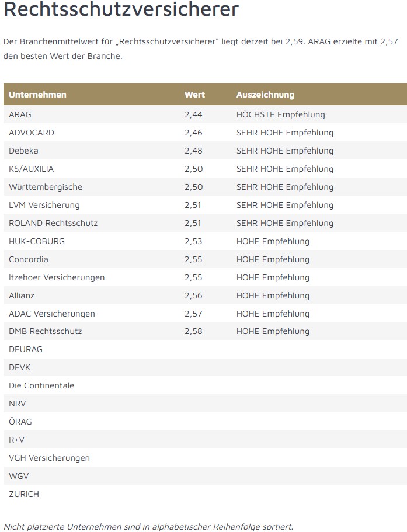Click the Rechtsschutzversicherer page heading
The height and width of the screenshot is (532, 407).
[121, 10]
